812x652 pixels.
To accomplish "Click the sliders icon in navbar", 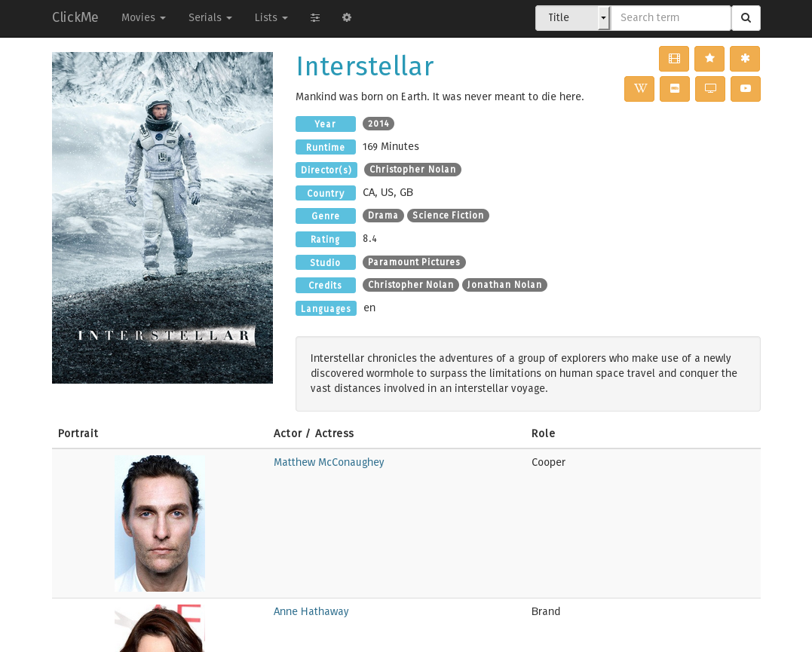I will click(315, 18).
